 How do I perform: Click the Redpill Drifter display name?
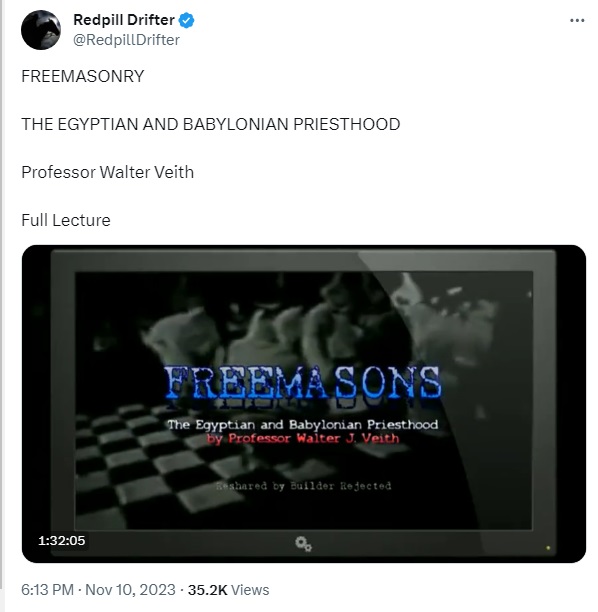pyautogui.click(x=124, y=20)
